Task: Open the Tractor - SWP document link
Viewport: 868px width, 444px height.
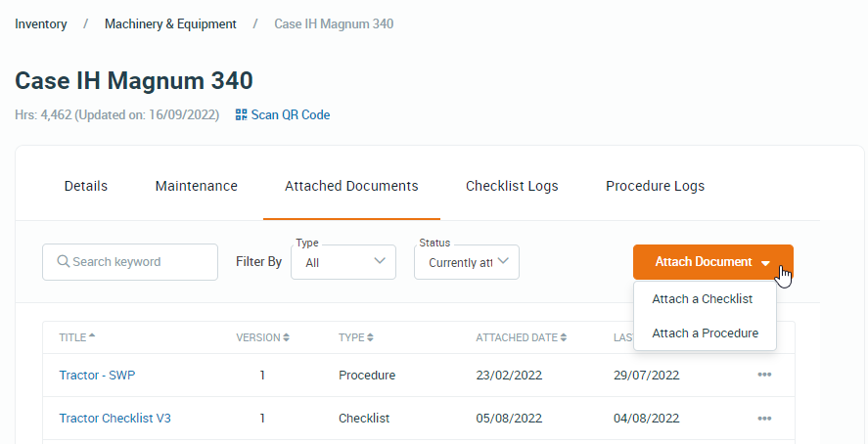Action: coord(97,376)
